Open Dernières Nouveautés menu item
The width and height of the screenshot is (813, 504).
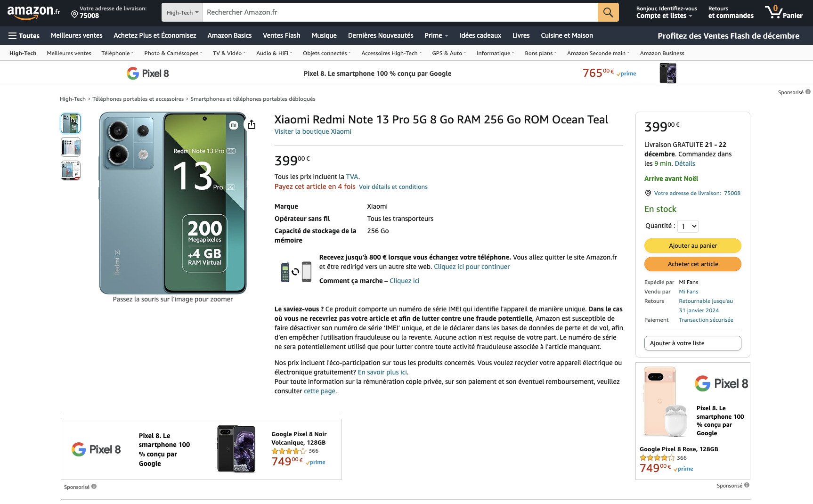[x=381, y=36]
